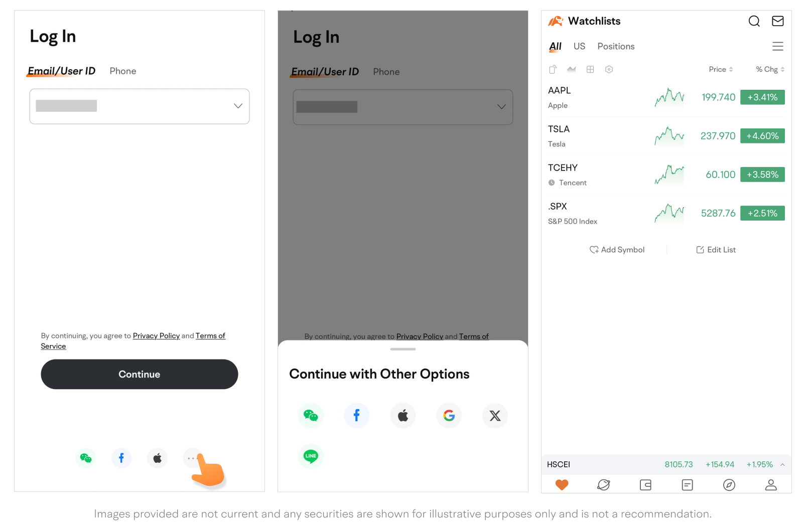Expand the account dropdown on the undimmed login screen

[x=238, y=106]
